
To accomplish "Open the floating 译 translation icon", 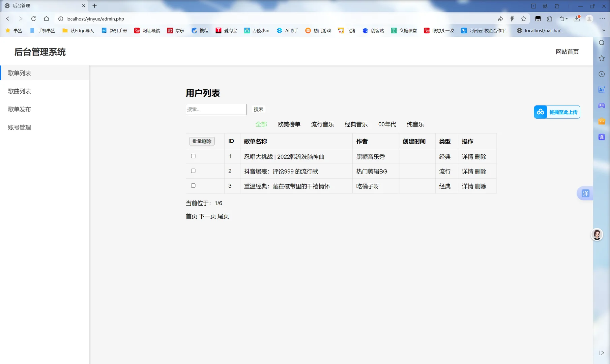I will [586, 193].
